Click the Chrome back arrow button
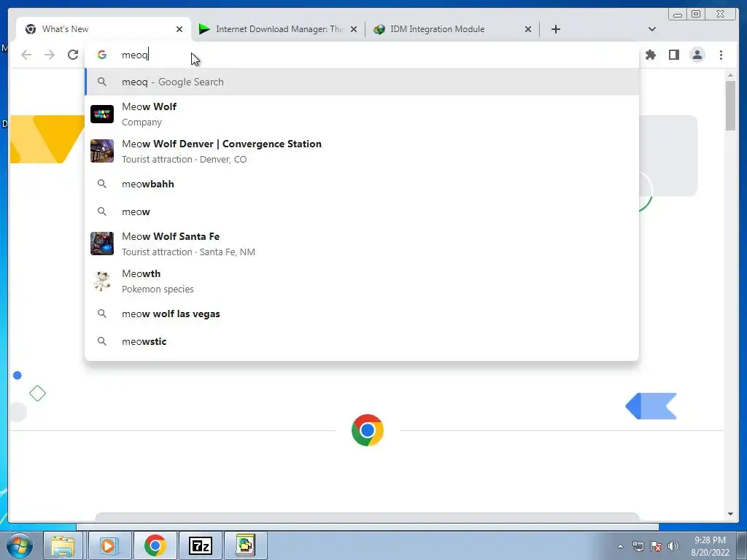The height and width of the screenshot is (560, 747). tap(26, 55)
